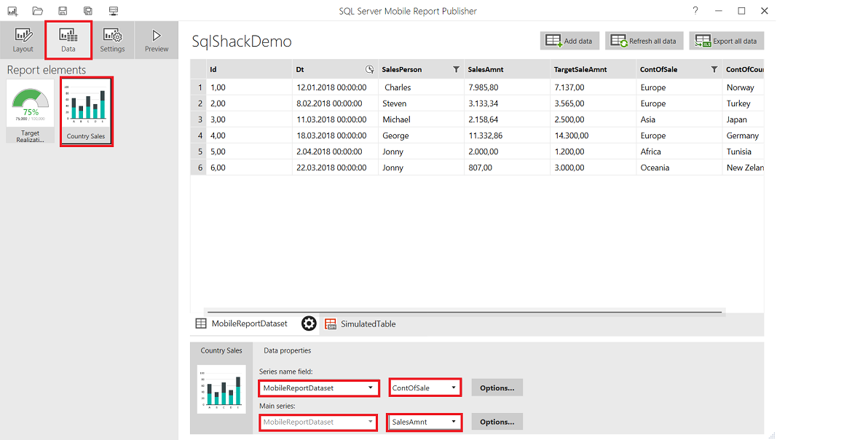
Task: Open the Main series dataset dropdown
Action: (318, 423)
